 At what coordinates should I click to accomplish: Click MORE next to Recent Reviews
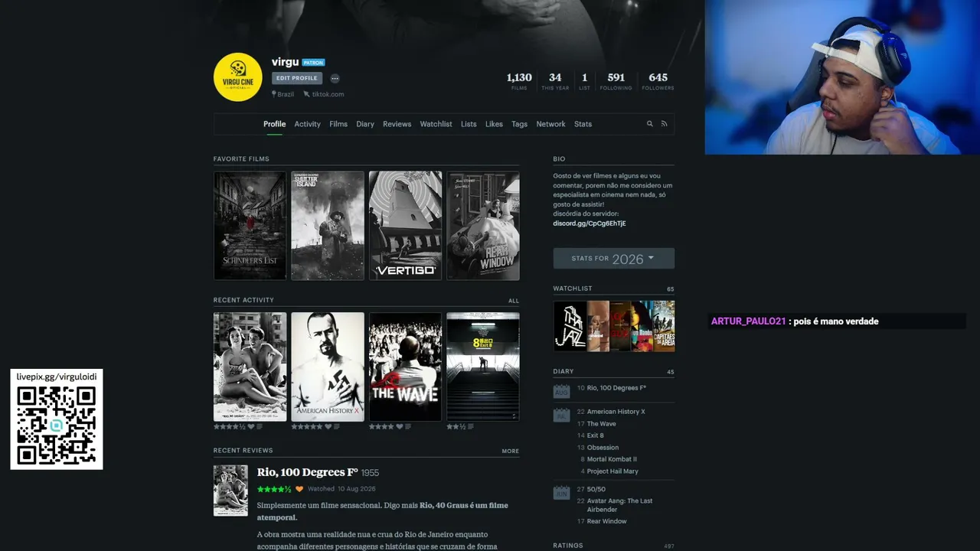click(511, 452)
